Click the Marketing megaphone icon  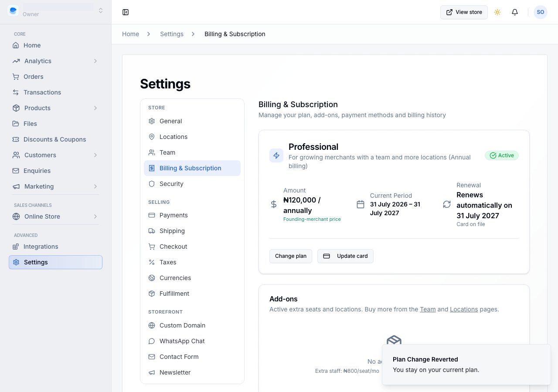tap(16, 186)
